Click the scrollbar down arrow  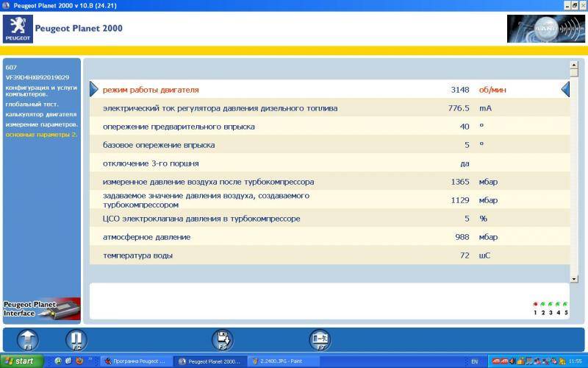pyautogui.click(x=574, y=279)
